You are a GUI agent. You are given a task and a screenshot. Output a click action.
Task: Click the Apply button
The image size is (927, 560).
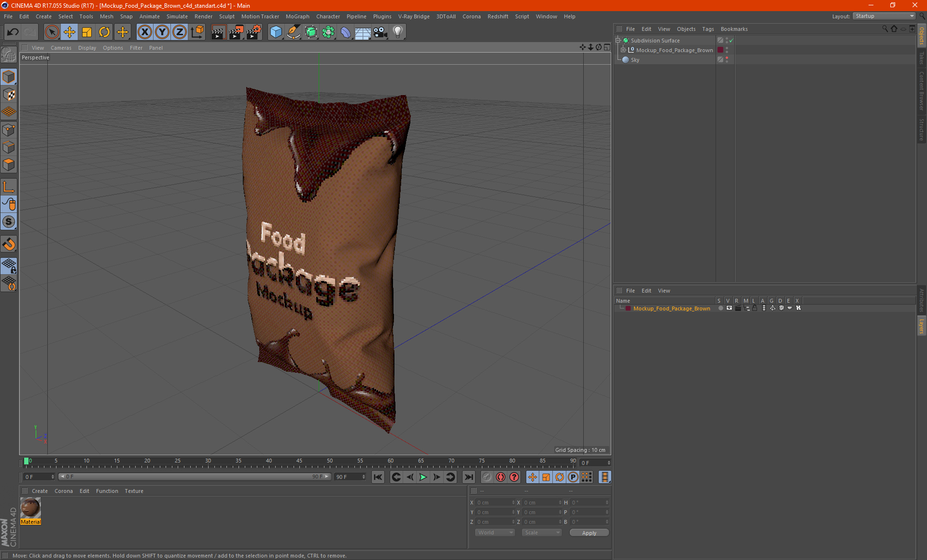pyautogui.click(x=589, y=533)
